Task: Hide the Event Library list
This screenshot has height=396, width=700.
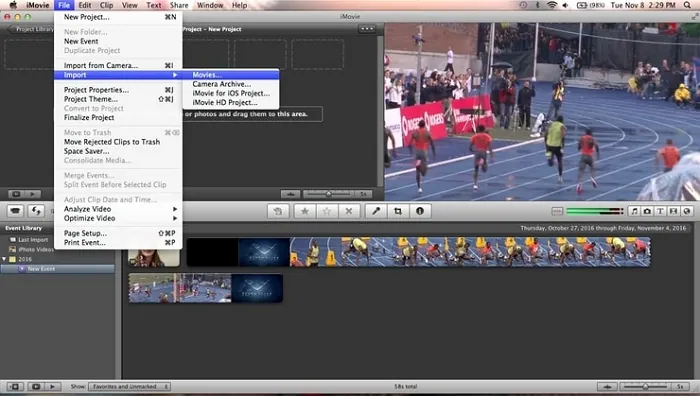Action: (14, 387)
